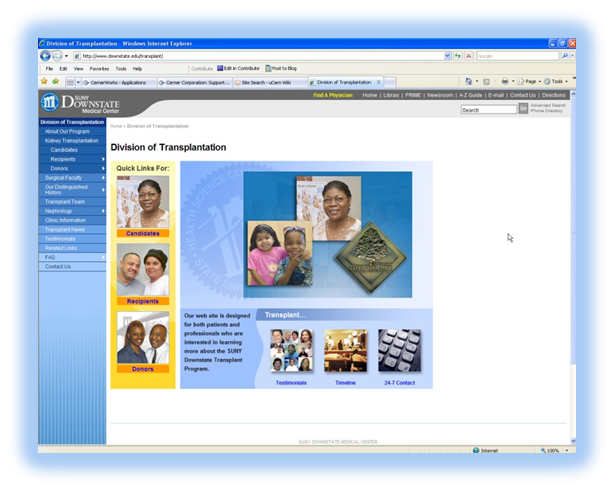
Task: Click the Directions link
Action: (x=554, y=95)
